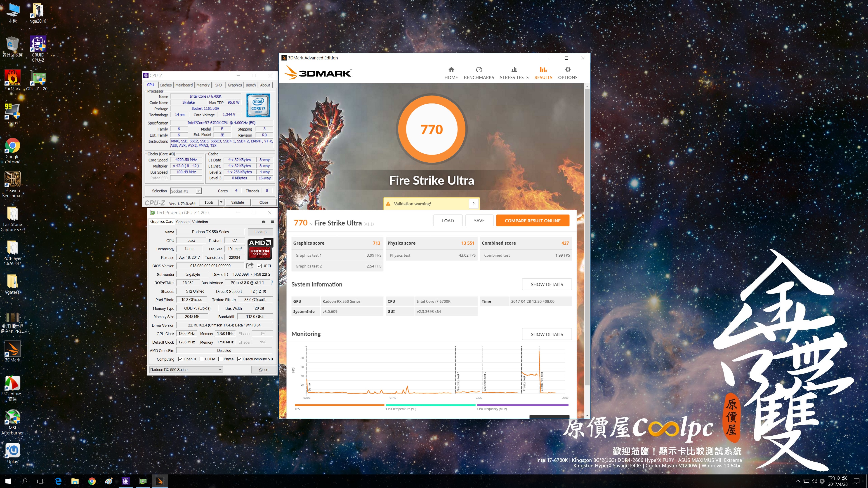Screen dimensions: 868x488
Task: Toggle the OpenCL checkbox in GPU-Z
Action: 180,359
